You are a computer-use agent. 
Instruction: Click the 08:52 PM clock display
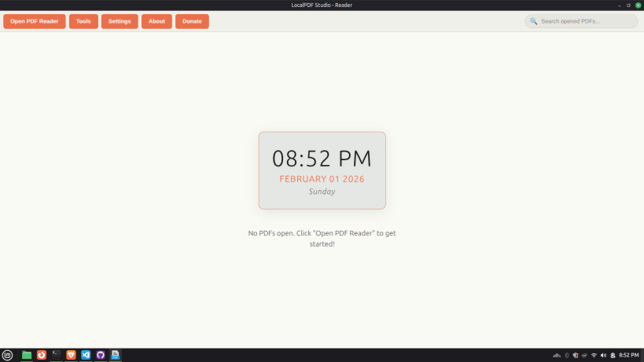coord(322,159)
